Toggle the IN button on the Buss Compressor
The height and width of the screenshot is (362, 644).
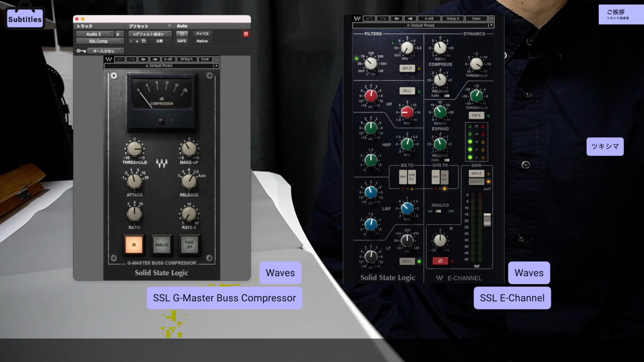click(134, 245)
